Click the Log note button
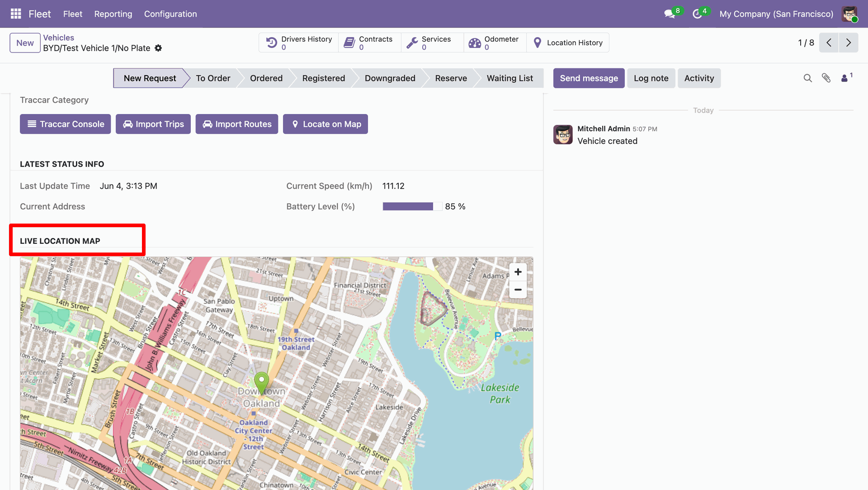 pos(651,78)
